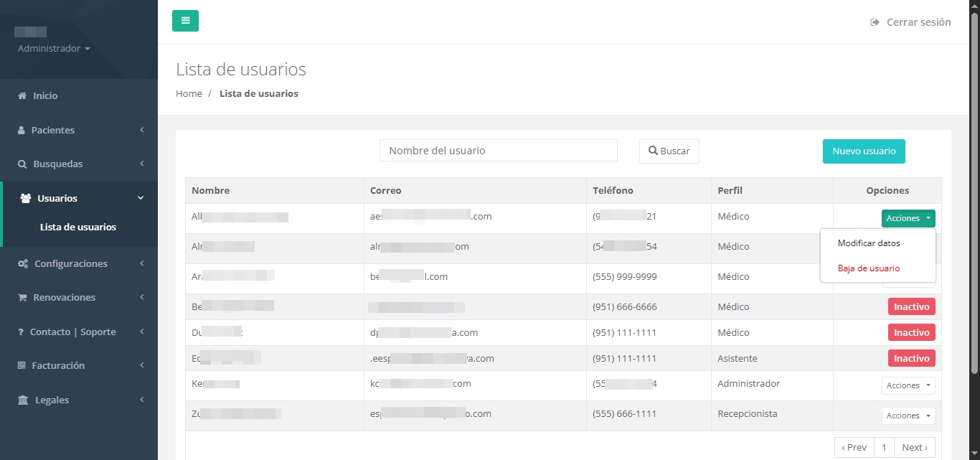Focus the Nombre del usuario search field
This screenshot has height=460, width=980.
pos(498,151)
